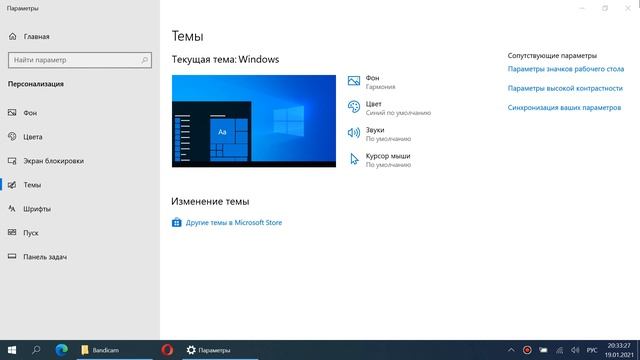Click the magnifier icon in the search box
Image resolution: width=640 pixels, height=360 pixels.
(x=144, y=60)
